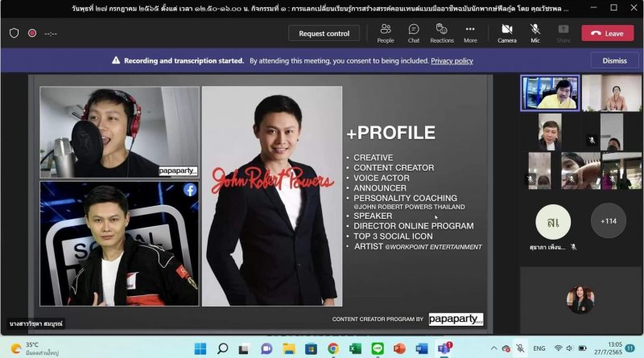Screen dimensions: 644x358
Task: Open the notification count badge 11
Action: (x=630, y=348)
